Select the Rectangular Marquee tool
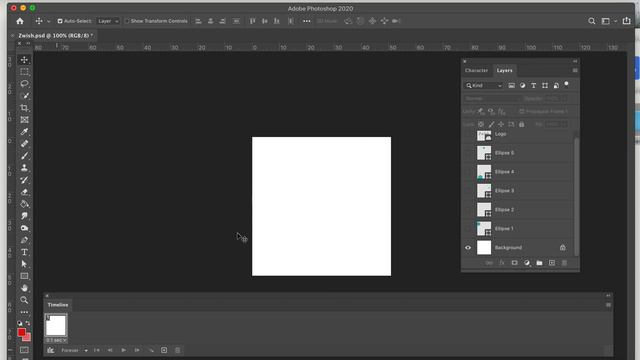Screen dimensions: 640x360 24,71
